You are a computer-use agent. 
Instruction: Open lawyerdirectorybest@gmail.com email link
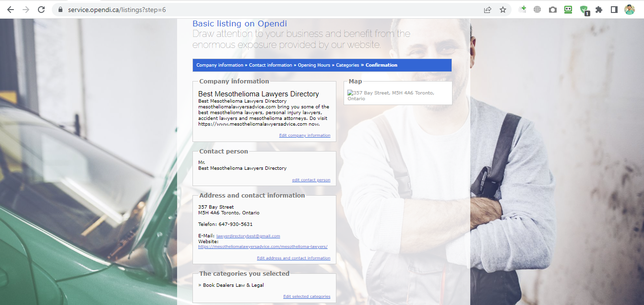coord(248,236)
